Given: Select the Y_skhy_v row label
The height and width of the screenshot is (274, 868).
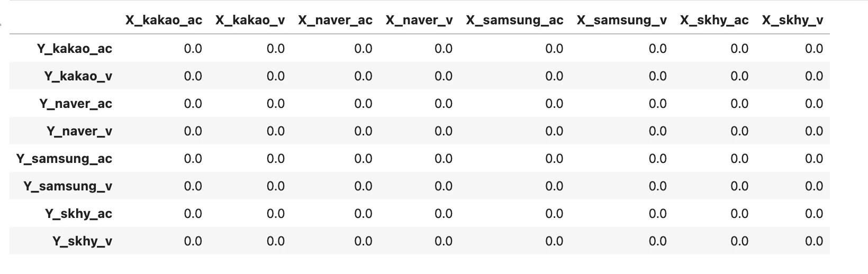Looking at the screenshot, I should (x=82, y=241).
